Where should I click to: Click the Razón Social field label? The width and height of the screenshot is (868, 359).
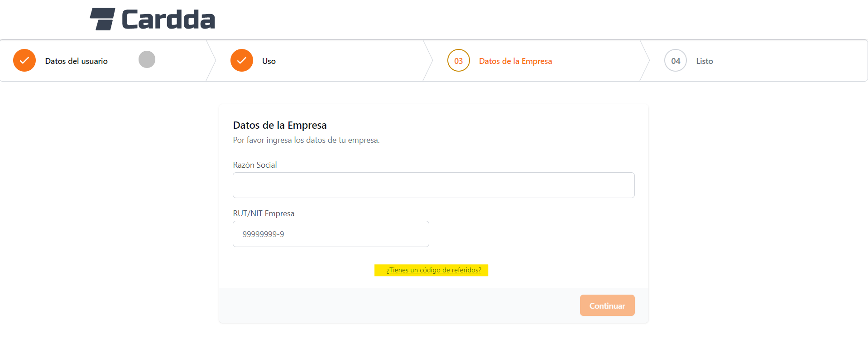(254, 165)
